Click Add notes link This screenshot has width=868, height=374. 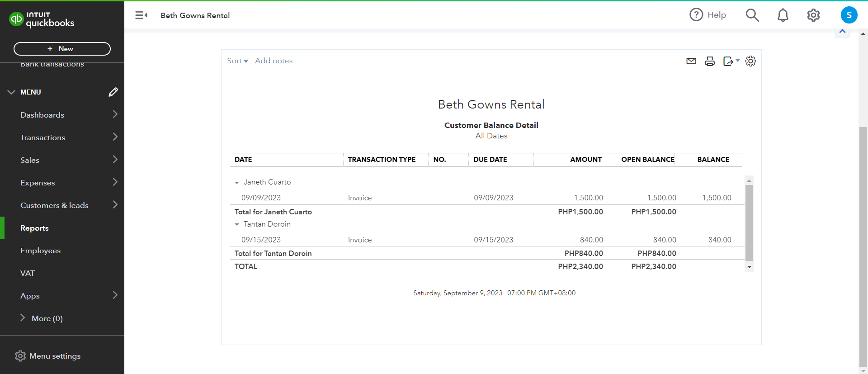[274, 61]
